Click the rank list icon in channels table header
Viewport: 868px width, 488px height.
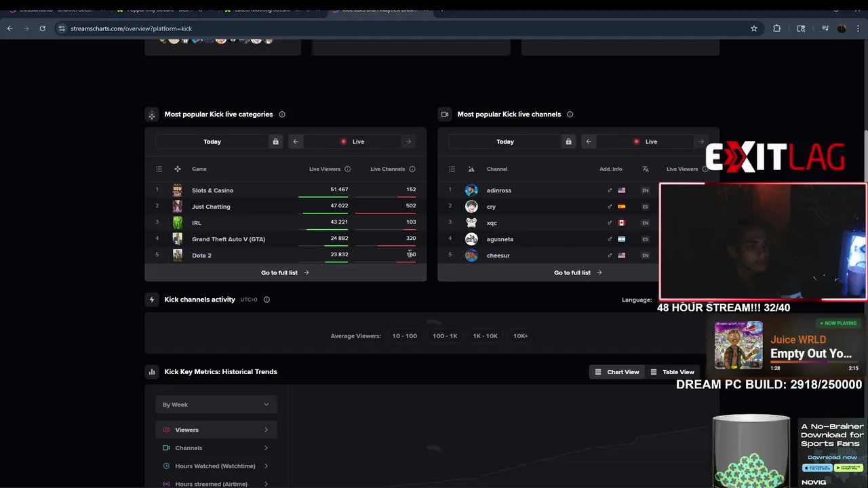coord(452,169)
